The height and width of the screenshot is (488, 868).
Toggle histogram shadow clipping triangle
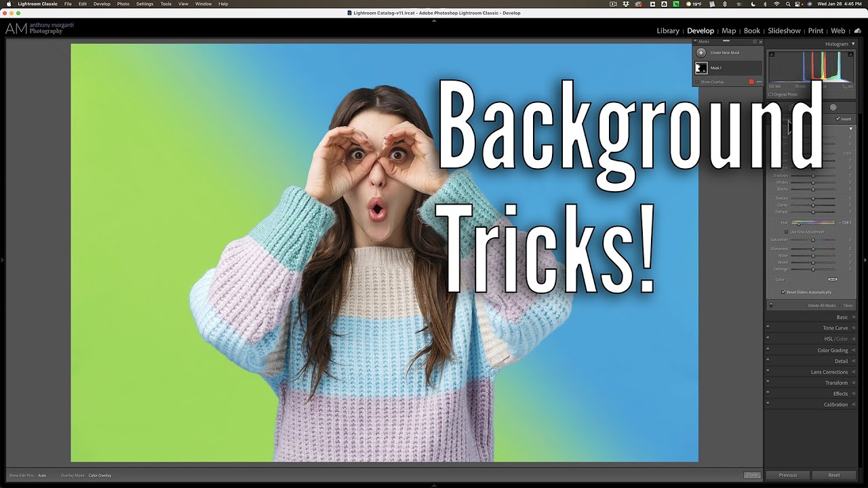[771, 54]
